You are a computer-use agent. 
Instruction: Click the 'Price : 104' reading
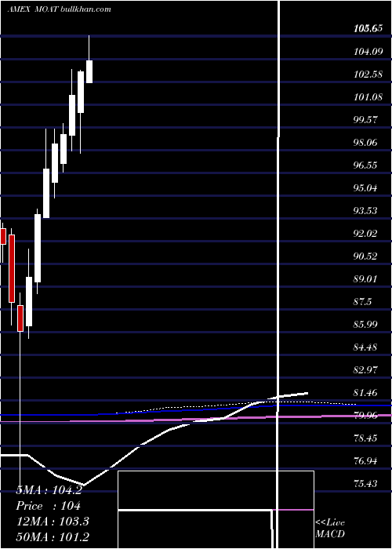(x=49, y=506)
